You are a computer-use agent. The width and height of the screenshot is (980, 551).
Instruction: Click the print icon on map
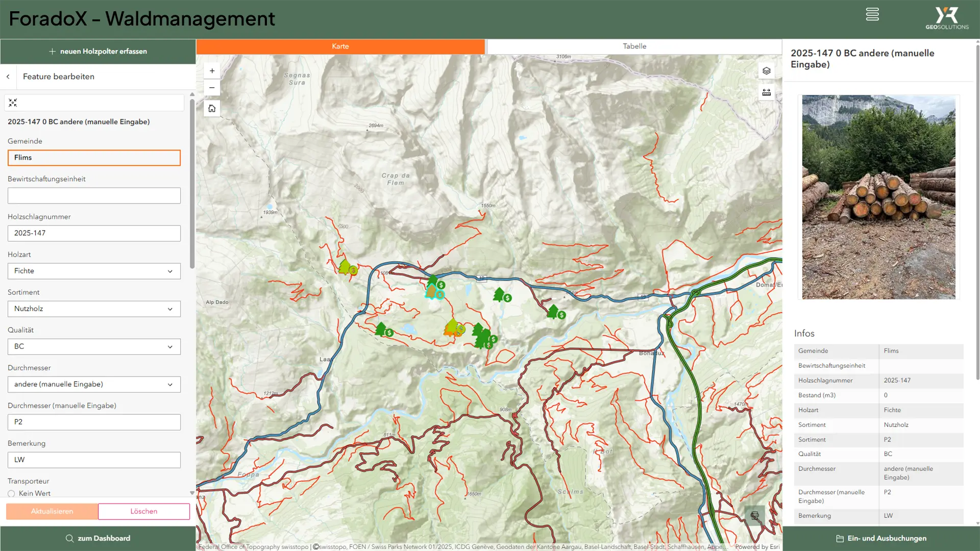[x=754, y=516]
